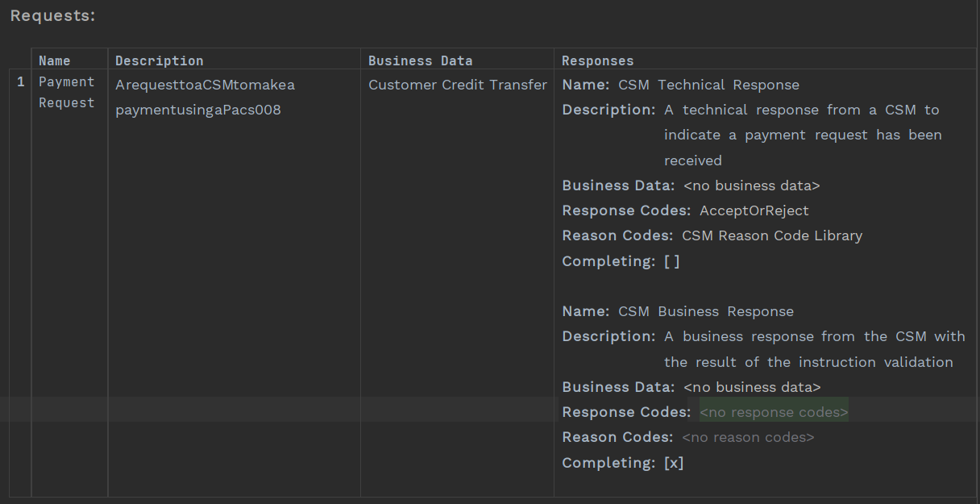
Task: Select the Business Data column header
Action: click(x=420, y=60)
